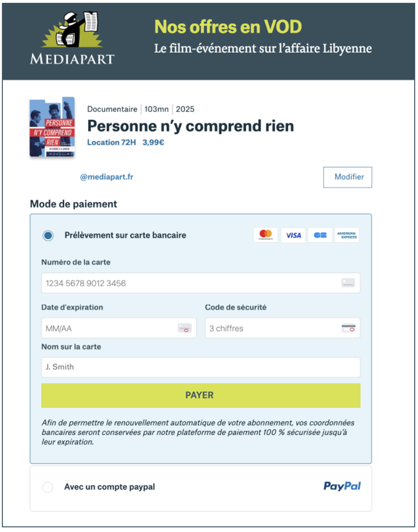
Task: Click card icon inside card number field
Action: point(348,283)
